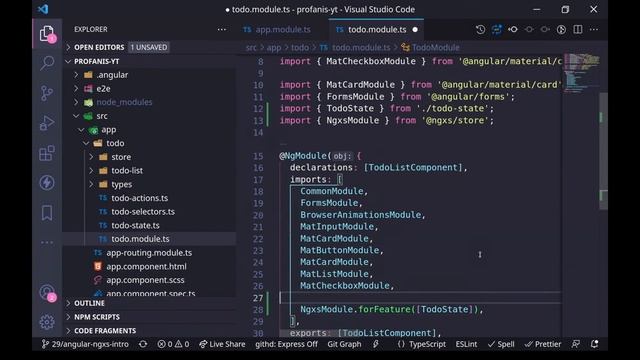Click the TodoModule breadcrumb symbol

click(431, 48)
